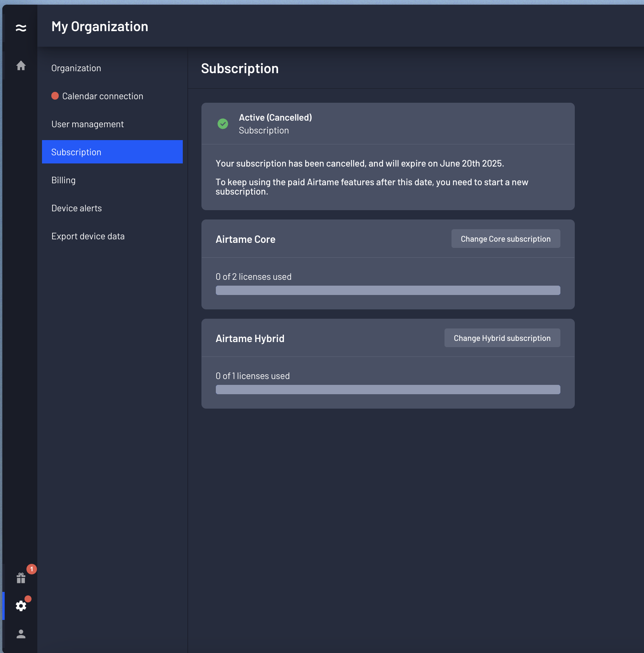644x653 pixels.
Task: Open the gift notifications icon
Action: 21,578
